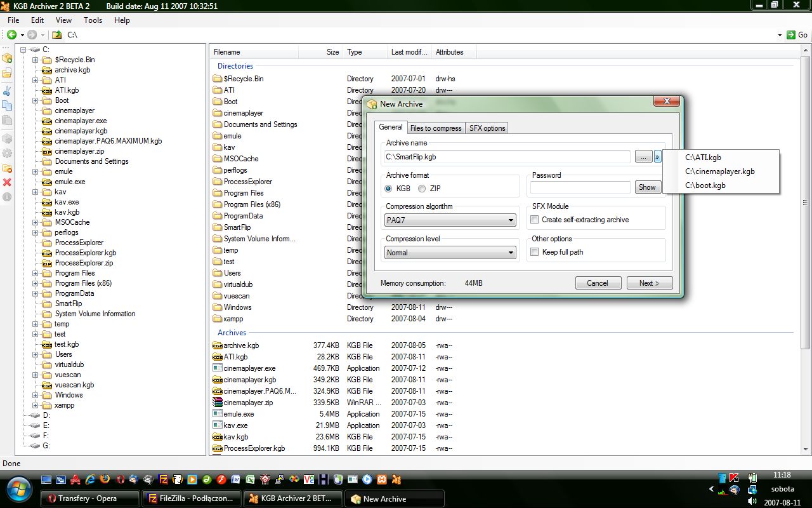The width and height of the screenshot is (812, 508).
Task: Click the Next button in New Archive dialog
Action: [x=649, y=283]
